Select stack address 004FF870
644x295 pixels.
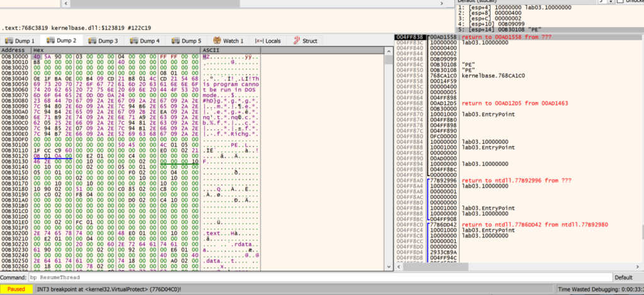click(x=410, y=114)
